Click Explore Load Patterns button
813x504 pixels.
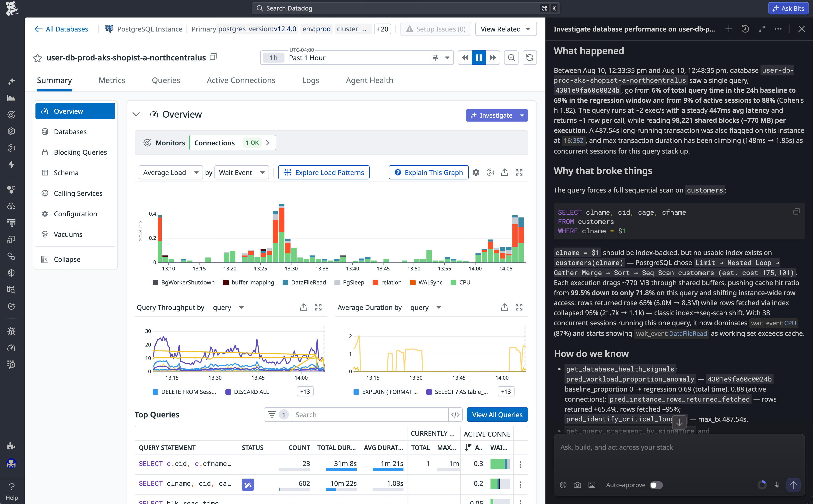click(x=324, y=172)
